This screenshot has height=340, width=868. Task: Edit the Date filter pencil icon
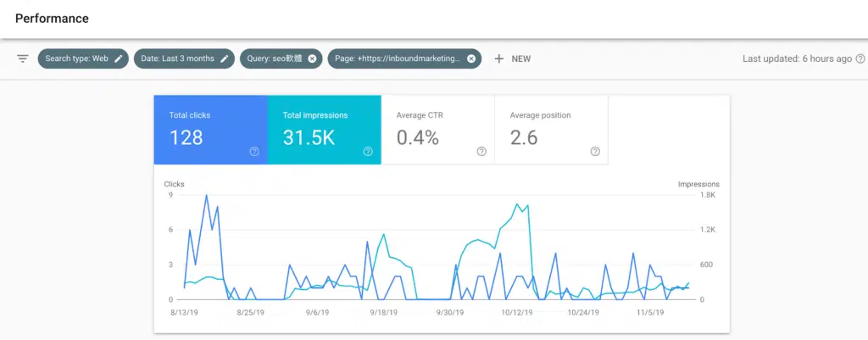pyautogui.click(x=224, y=59)
